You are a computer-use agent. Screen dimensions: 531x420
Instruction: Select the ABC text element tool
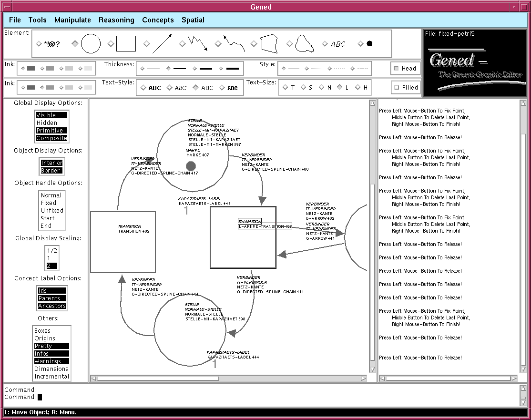[337, 44]
